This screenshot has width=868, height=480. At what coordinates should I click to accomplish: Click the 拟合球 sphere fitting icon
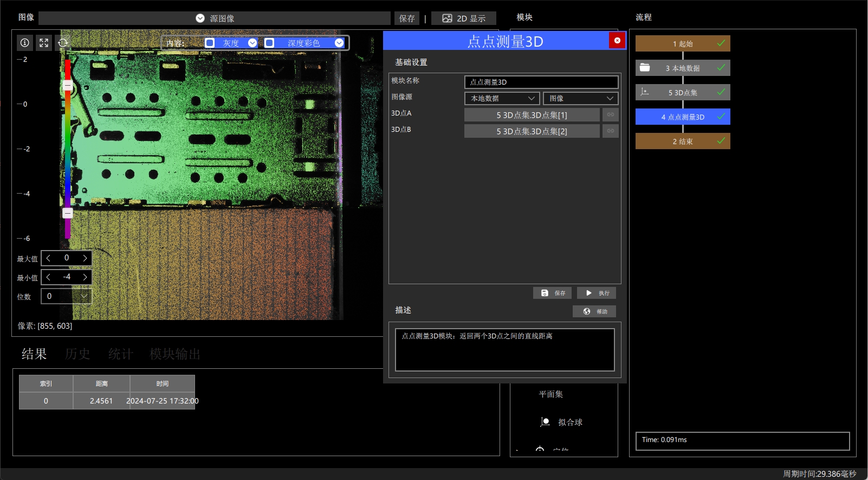pos(545,422)
